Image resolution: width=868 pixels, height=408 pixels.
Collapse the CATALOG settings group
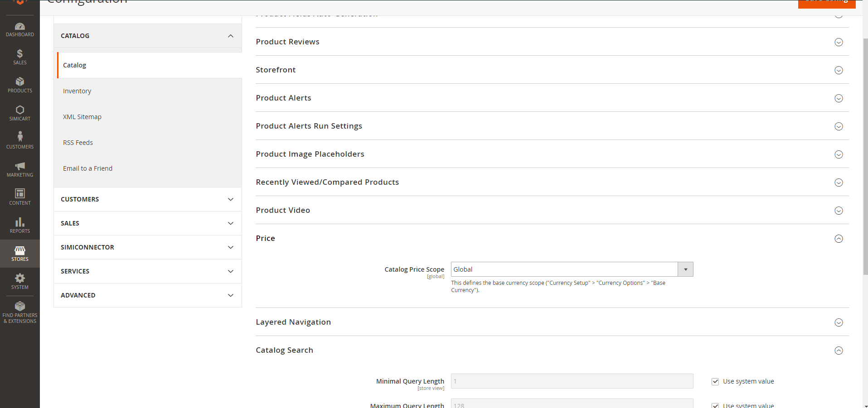click(148, 36)
